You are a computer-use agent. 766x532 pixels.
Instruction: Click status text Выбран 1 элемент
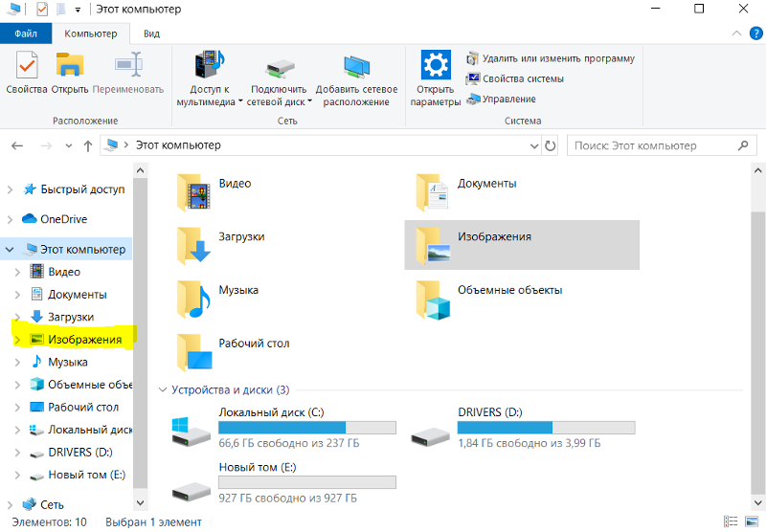coord(153,522)
